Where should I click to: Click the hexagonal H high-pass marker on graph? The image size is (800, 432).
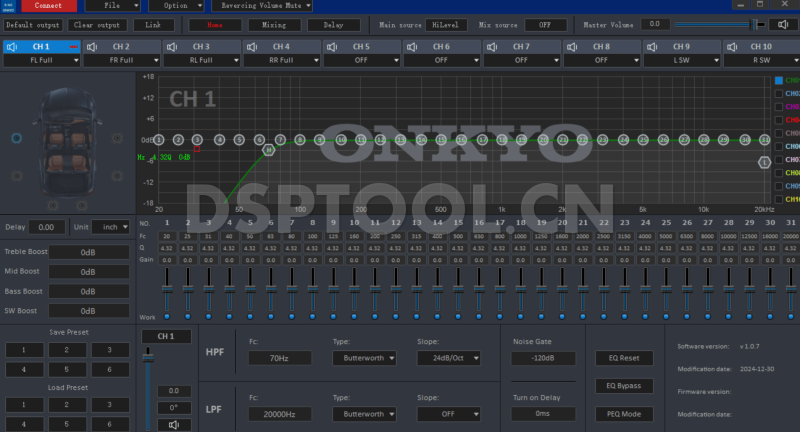tap(268, 149)
